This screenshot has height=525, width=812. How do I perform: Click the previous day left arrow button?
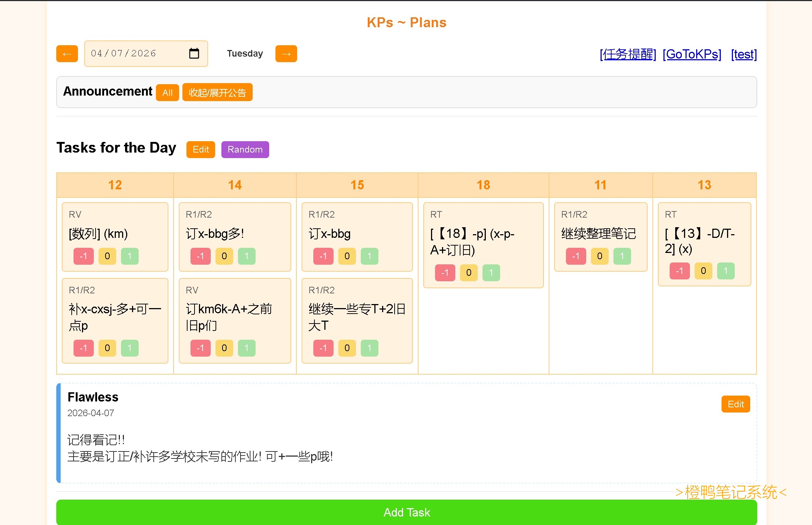[x=67, y=54]
